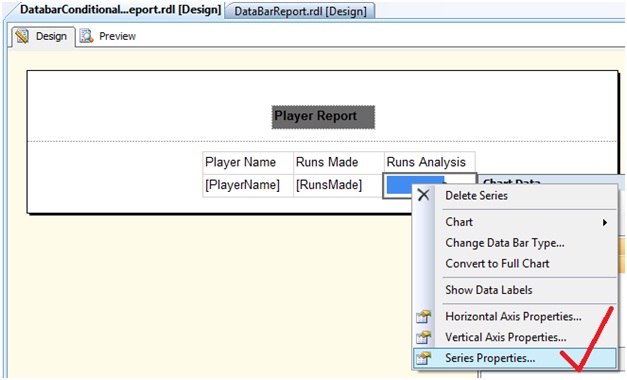
Task: Select the DatabarConditional...eport.rdl [Design] tab
Action: pyautogui.click(x=120, y=10)
